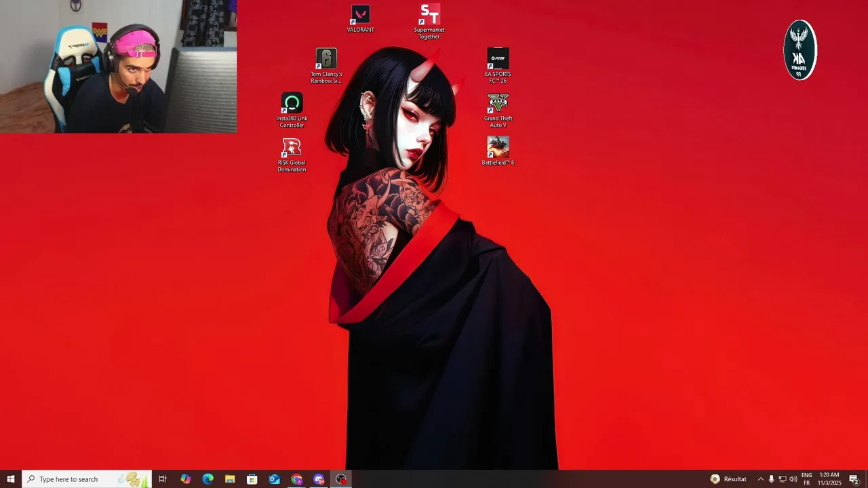This screenshot has width=868, height=488.
Task: Click the Insta360 Link Controller shortcut
Action: 292,110
